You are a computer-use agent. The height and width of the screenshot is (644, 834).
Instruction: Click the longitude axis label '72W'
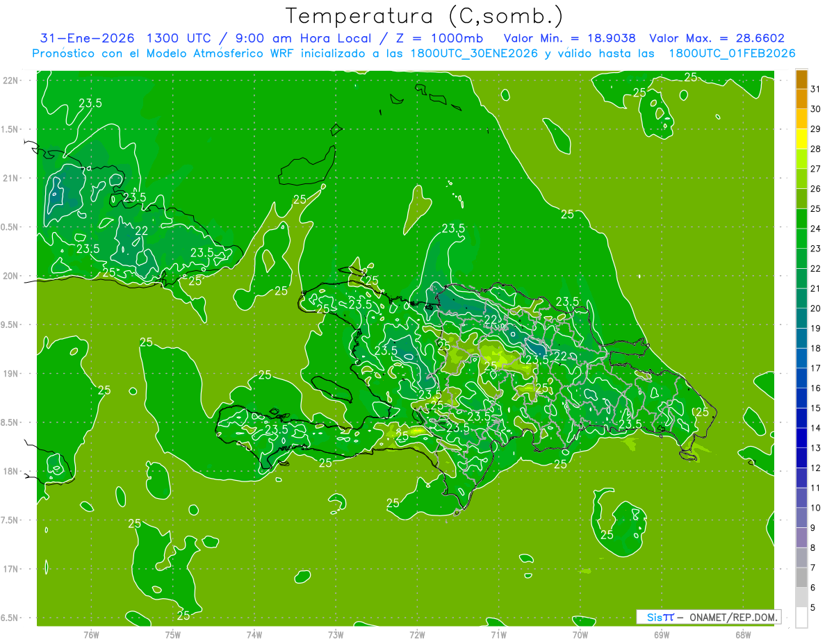pos(417,634)
